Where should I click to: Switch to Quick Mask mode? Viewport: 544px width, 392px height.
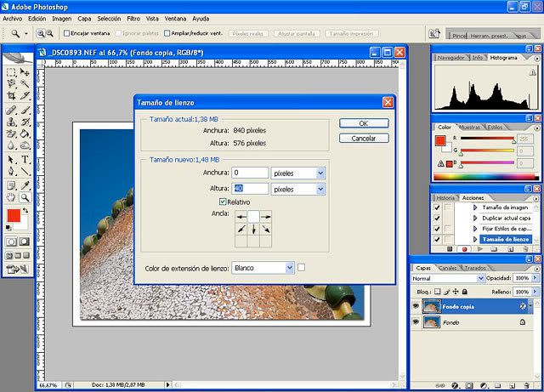point(25,241)
